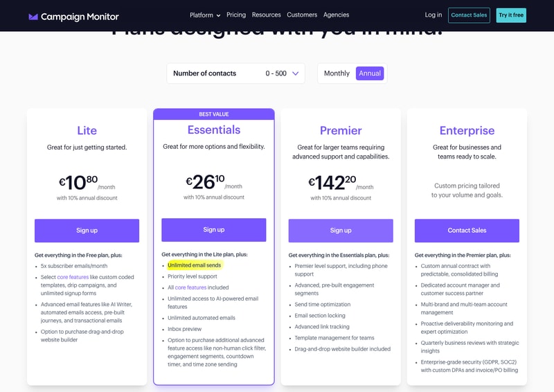Click Advanced link tracking bullet
554x392 pixels.
tap(322, 327)
